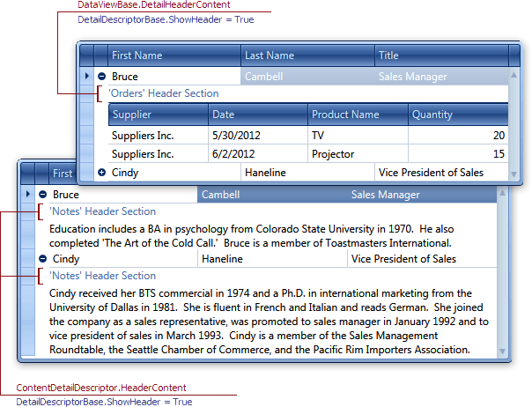
Task: Select Bruce cell in Orders grid
Action: 174,77
